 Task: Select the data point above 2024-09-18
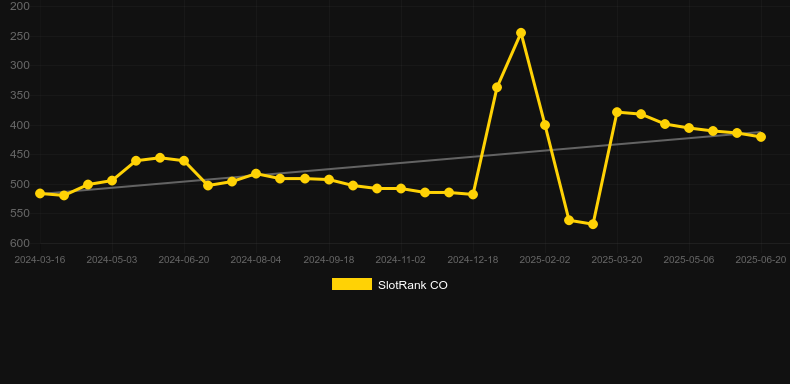tap(329, 179)
